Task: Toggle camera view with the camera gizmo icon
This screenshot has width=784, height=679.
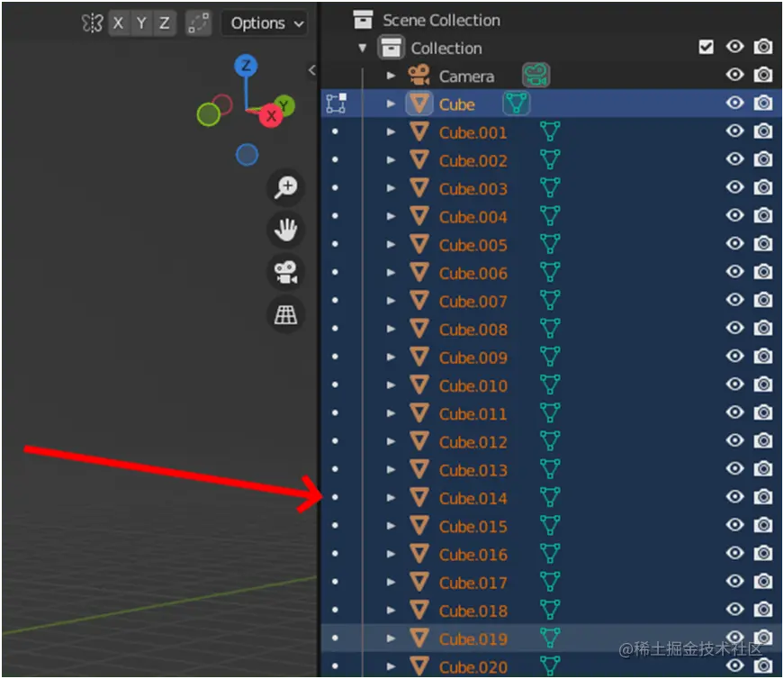Action: [x=286, y=272]
